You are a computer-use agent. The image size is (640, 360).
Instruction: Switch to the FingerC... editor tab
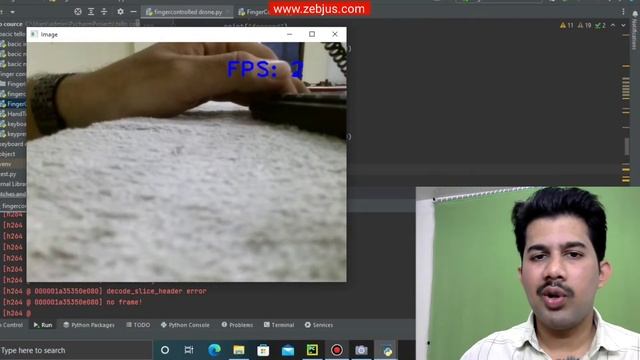click(x=253, y=12)
